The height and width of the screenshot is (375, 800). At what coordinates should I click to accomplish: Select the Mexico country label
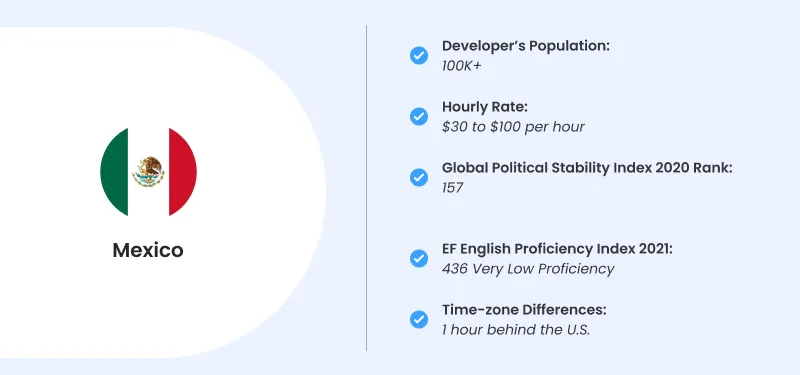coord(148,250)
